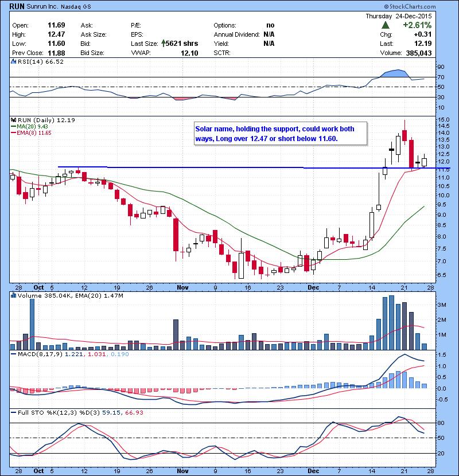Click the Prev Close value 11.88

(x=56, y=53)
